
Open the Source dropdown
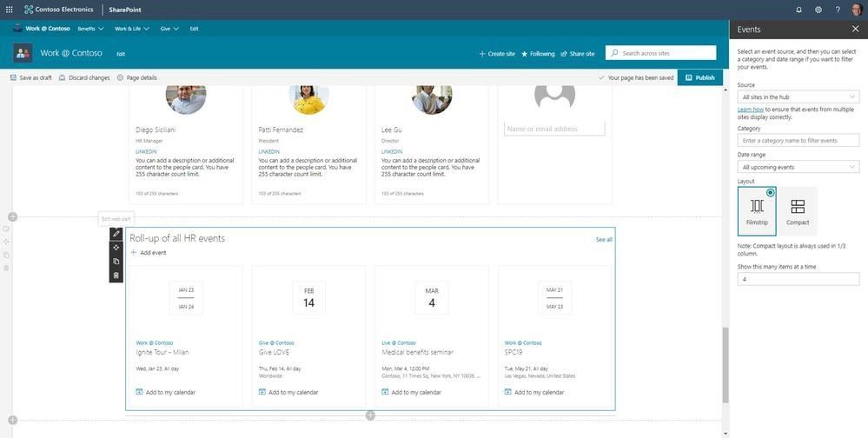click(x=798, y=97)
